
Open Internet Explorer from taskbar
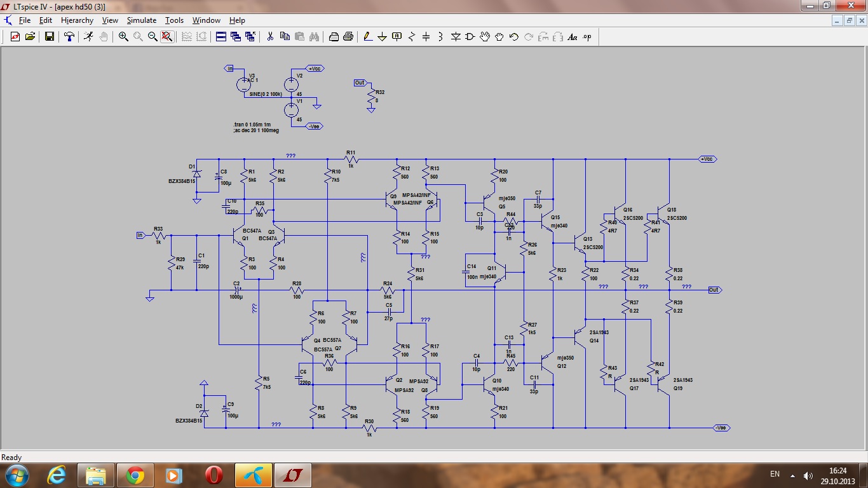coord(58,475)
